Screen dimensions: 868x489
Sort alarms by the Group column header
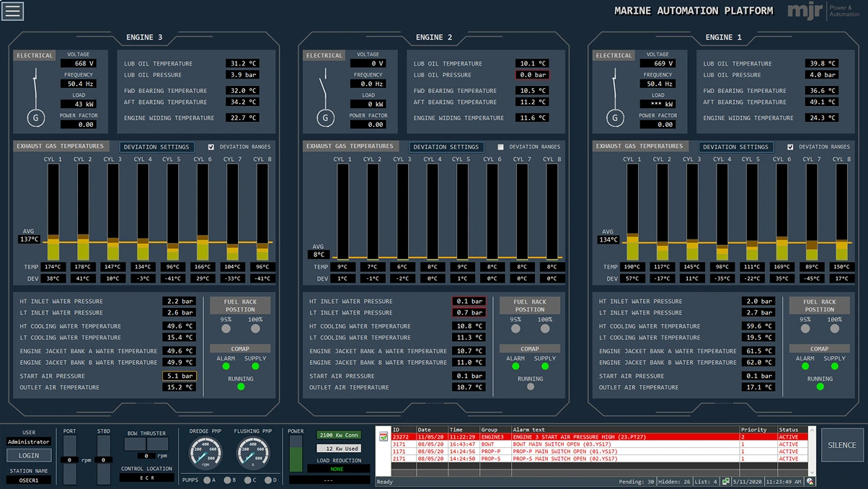pos(495,429)
